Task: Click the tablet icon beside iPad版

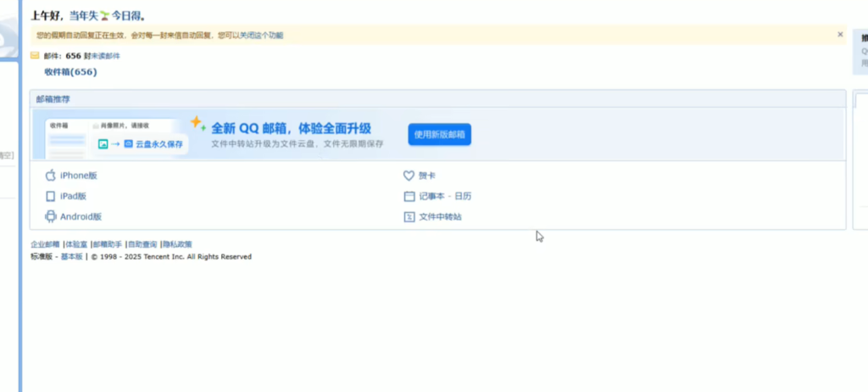Action: tap(50, 196)
